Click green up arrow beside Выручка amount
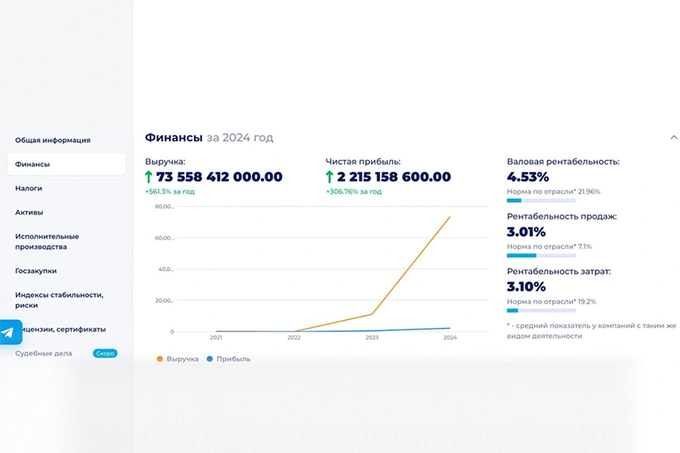 pos(150,177)
